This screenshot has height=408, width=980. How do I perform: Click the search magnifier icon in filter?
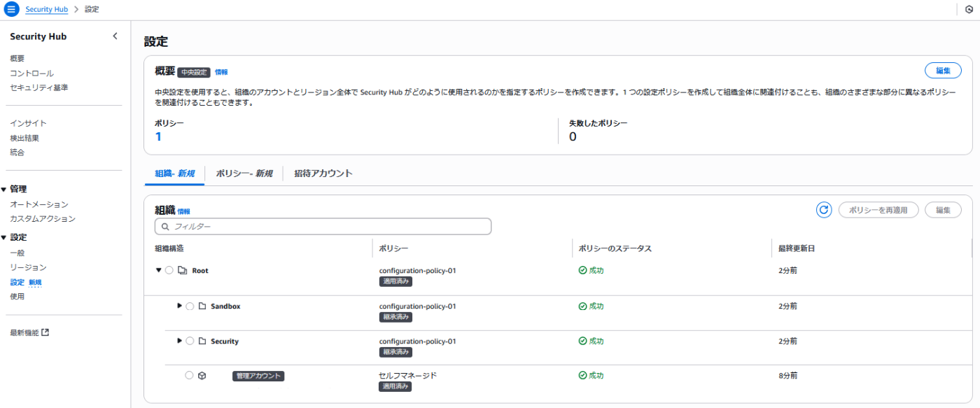click(165, 227)
